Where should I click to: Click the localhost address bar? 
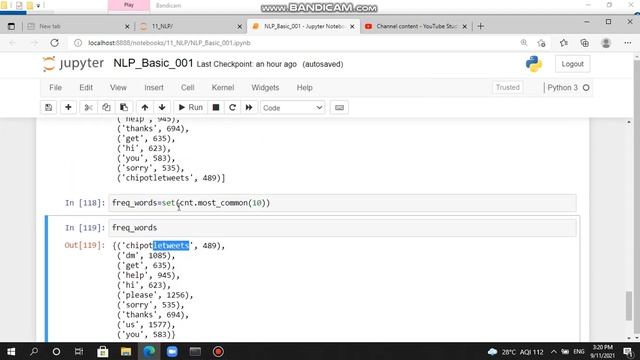point(169,43)
